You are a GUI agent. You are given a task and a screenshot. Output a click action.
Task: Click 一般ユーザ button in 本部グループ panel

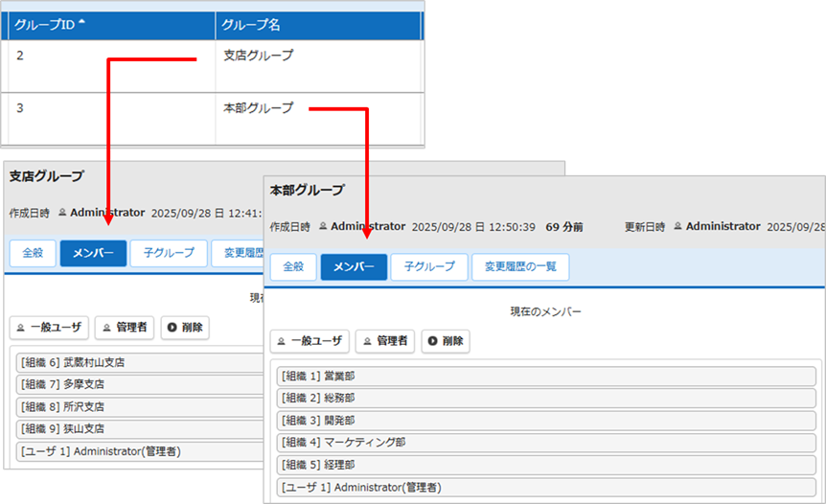click(310, 341)
